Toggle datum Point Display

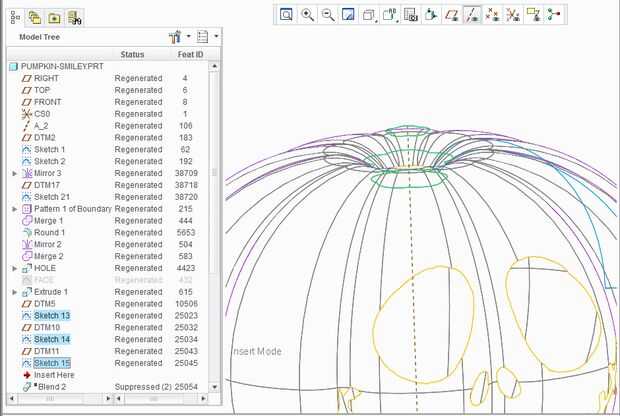492,15
